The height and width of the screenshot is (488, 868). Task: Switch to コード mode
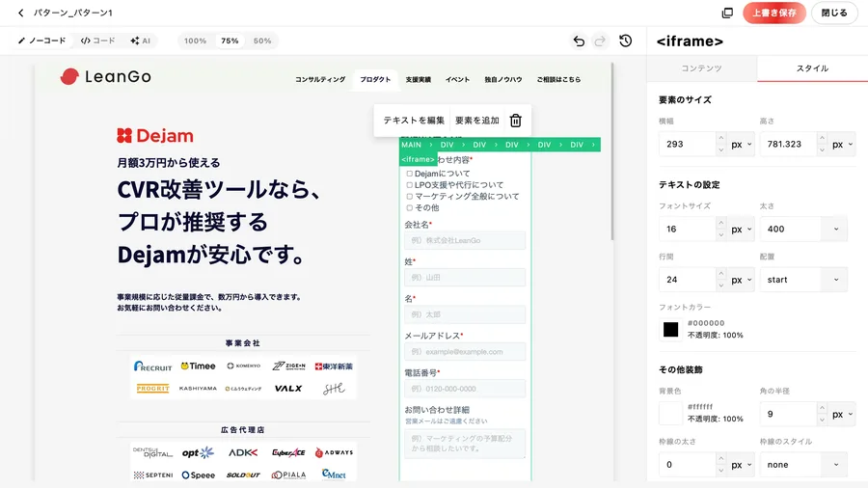(98, 41)
